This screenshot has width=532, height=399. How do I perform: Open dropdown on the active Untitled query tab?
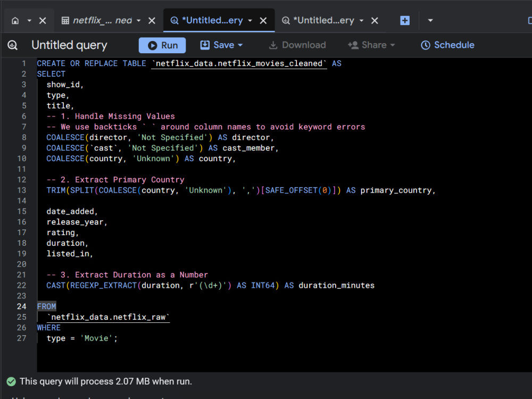pos(250,21)
